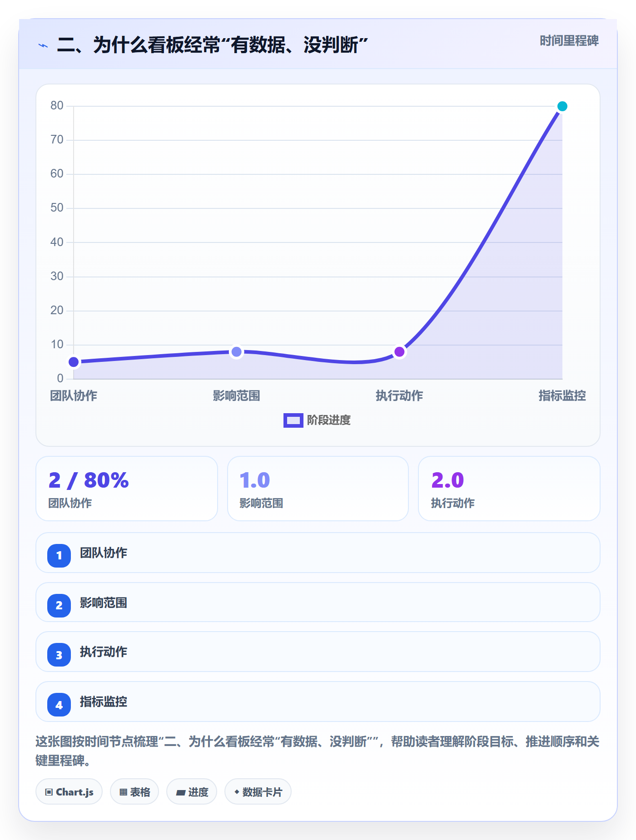Viewport: 636px width, 840px height.
Task: Click the description paragraph beginning 这张图按时间节点梳理
Action: click(318, 751)
